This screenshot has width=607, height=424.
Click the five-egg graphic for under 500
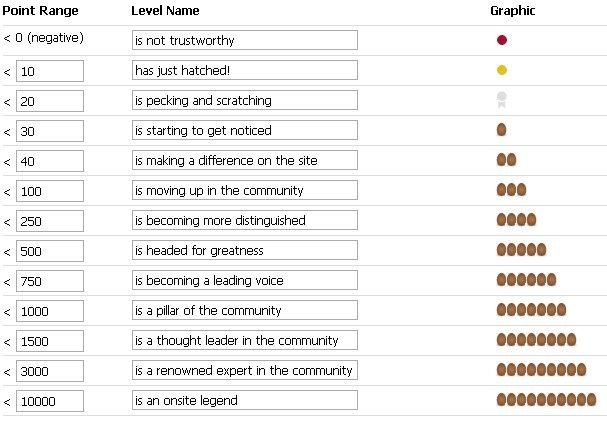click(521, 250)
